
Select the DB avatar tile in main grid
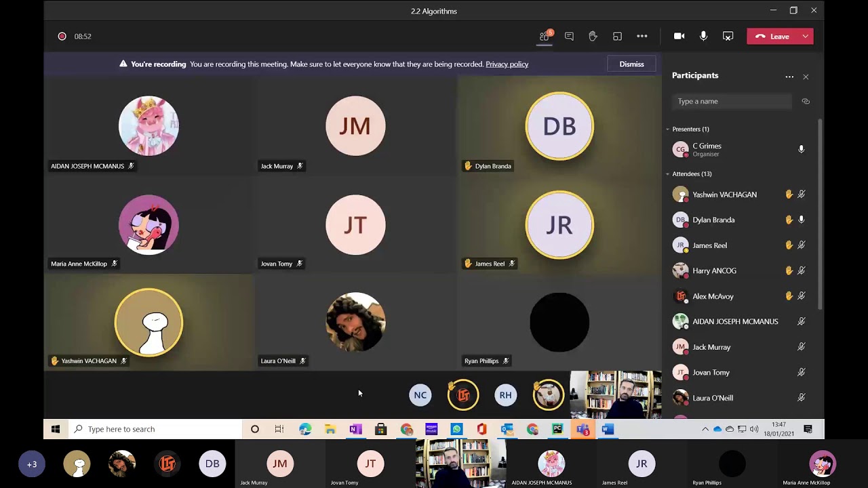(559, 126)
